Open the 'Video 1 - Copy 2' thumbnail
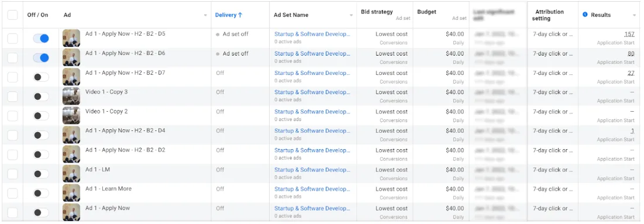Image resolution: width=644 pixels, height=224 pixels. [71, 115]
